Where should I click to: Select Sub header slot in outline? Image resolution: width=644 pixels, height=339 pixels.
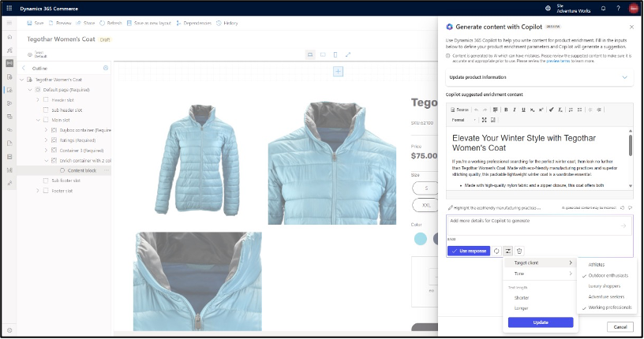[66, 110]
